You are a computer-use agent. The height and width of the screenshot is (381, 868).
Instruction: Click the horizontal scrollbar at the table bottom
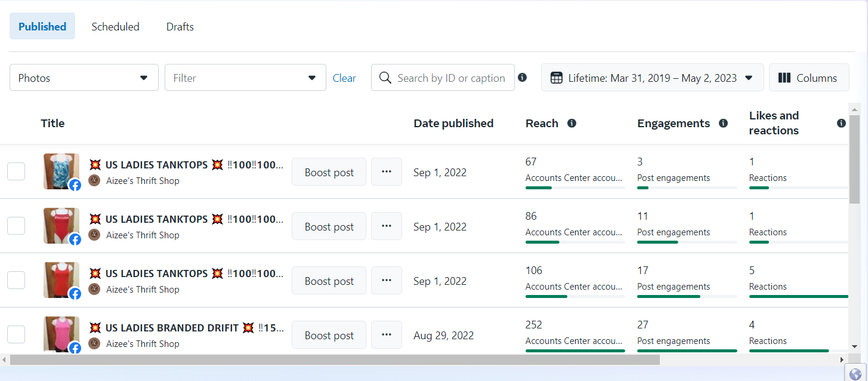[x=334, y=360]
